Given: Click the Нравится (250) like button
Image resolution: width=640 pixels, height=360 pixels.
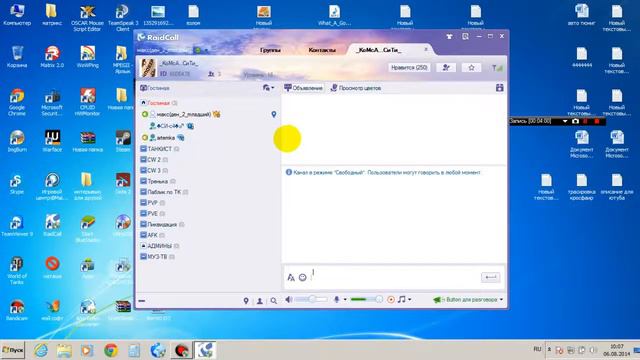Looking at the screenshot, I should [x=409, y=67].
